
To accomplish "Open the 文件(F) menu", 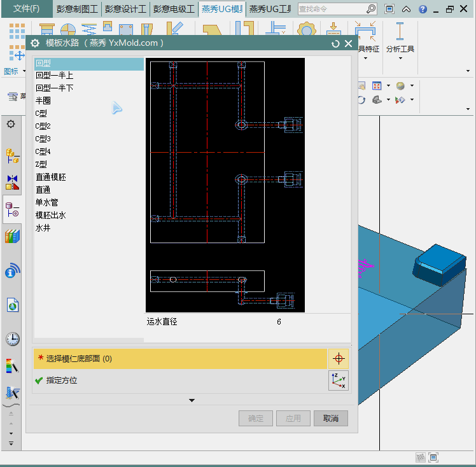I will pos(26,9).
